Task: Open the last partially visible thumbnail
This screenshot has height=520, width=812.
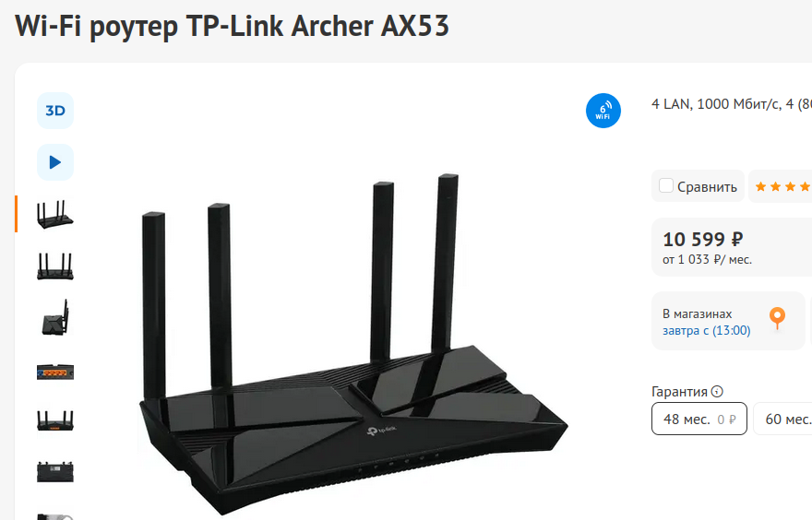Action: click(55, 516)
